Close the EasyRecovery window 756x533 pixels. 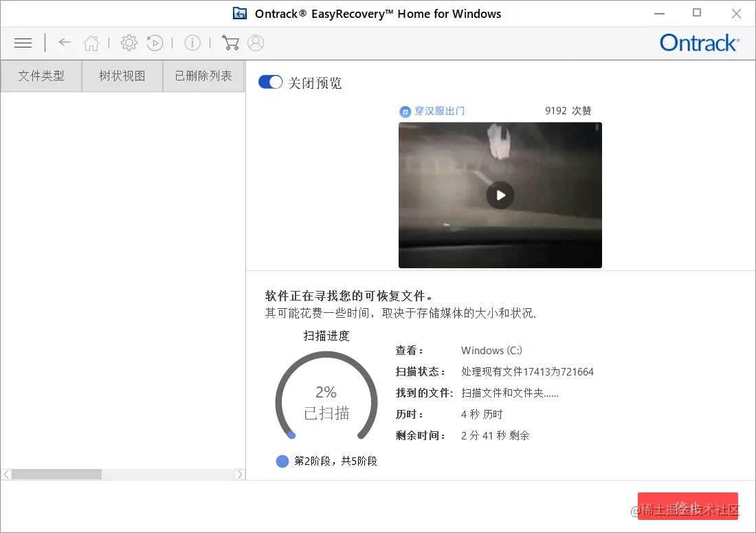736,14
